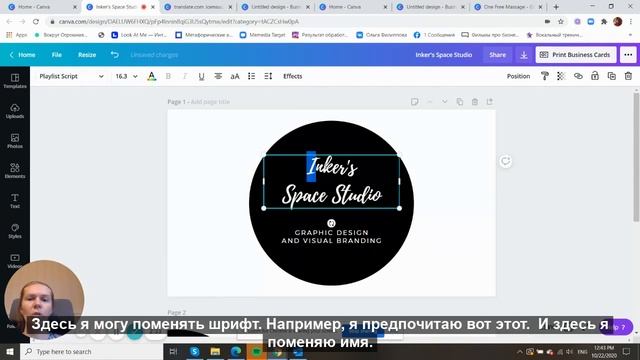Open File Explorer from the taskbar
This screenshot has height=360, width=640.
[x=215, y=351]
